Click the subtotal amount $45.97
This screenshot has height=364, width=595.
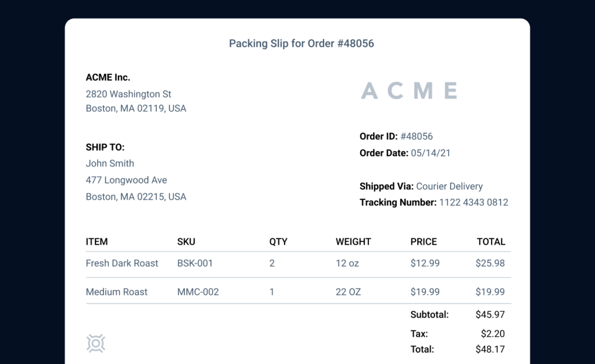coord(490,315)
